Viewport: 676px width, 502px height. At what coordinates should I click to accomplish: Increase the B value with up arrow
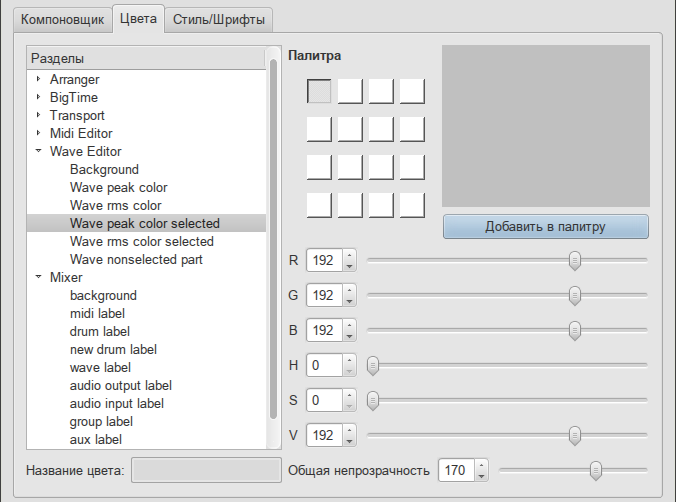349,325
